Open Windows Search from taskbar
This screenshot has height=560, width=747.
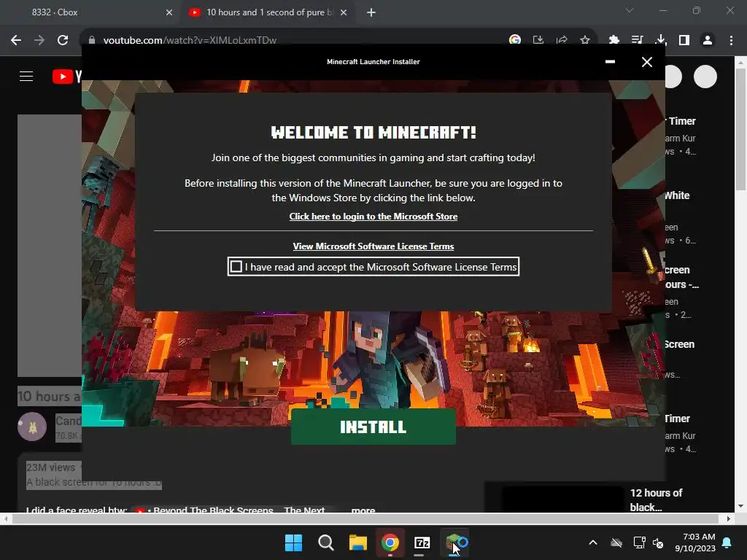(x=326, y=542)
